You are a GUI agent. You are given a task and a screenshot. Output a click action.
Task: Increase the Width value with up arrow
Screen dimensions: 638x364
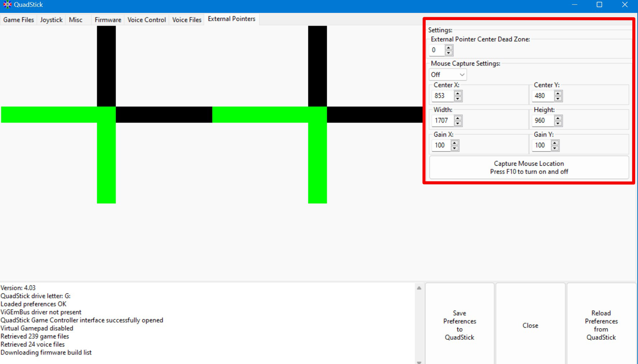pyautogui.click(x=458, y=118)
